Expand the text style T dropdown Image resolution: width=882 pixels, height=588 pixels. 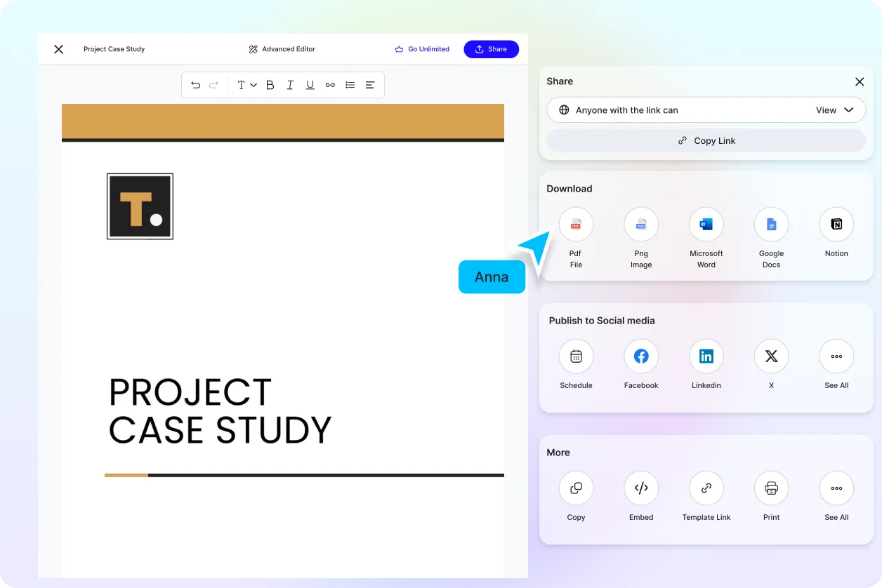pos(246,85)
